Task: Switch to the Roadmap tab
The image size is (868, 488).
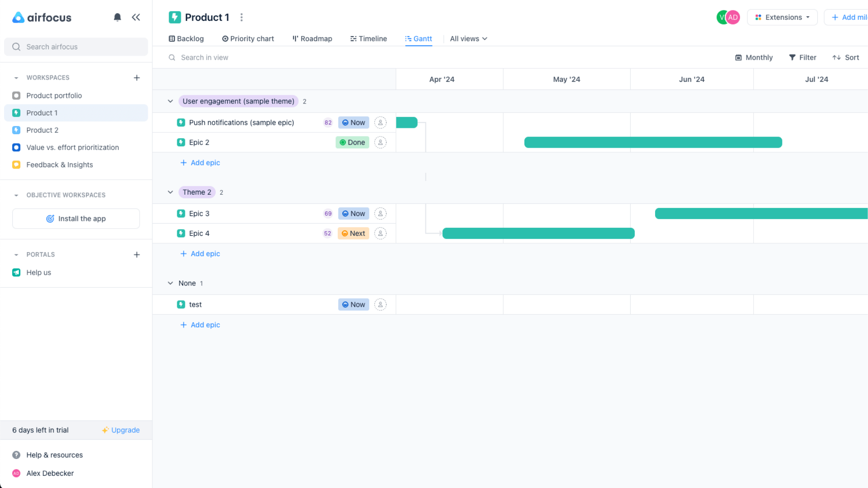Action: 312,38
